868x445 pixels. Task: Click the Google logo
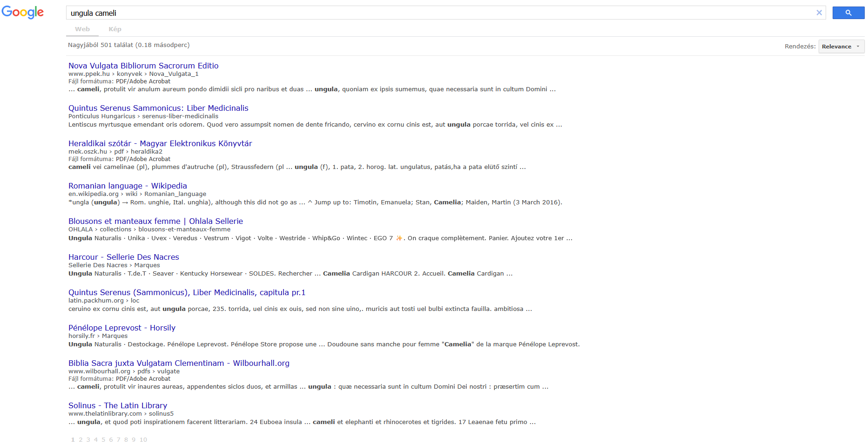(23, 12)
